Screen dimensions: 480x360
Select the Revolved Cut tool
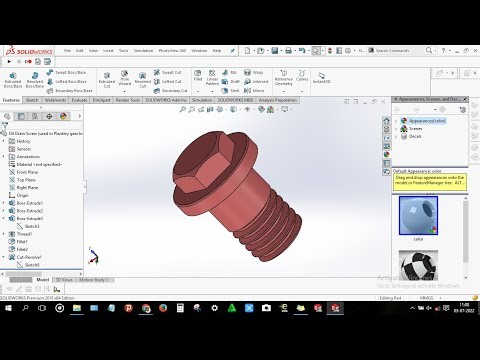pos(143,80)
